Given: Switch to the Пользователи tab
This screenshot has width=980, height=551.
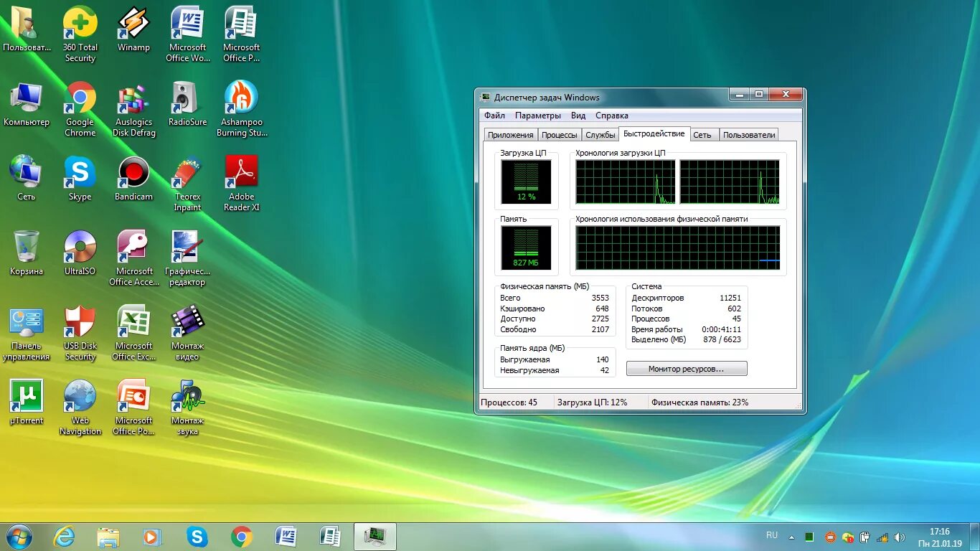Looking at the screenshot, I should click(x=749, y=135).
